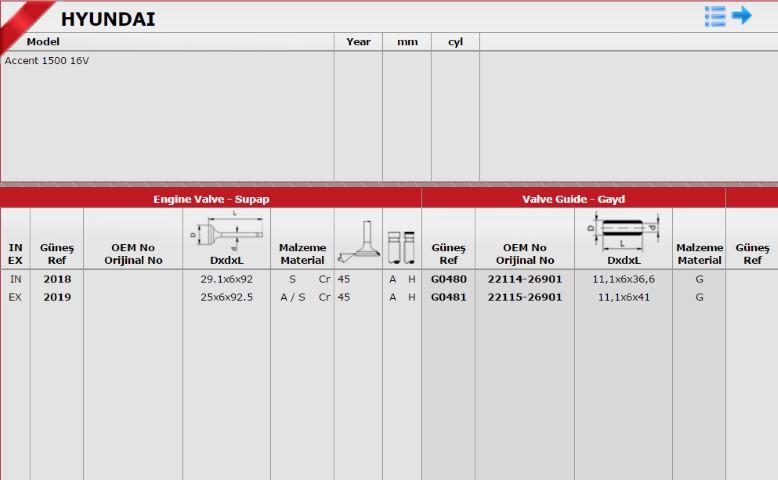
Task: Click Engine Valve Güneş Ref column header
Action: coord(57,254)
